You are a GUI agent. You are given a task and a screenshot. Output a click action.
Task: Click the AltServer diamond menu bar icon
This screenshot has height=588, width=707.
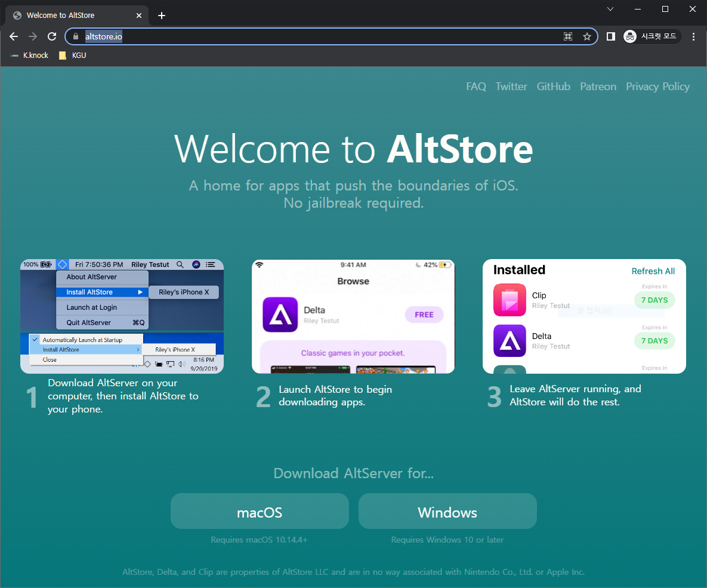point(62,264)
